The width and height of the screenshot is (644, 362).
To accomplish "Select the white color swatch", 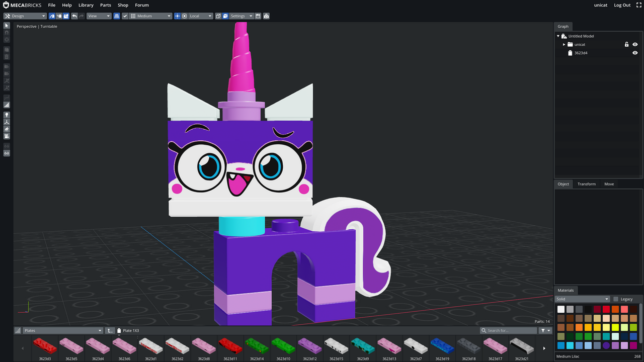I will point(561,309).
